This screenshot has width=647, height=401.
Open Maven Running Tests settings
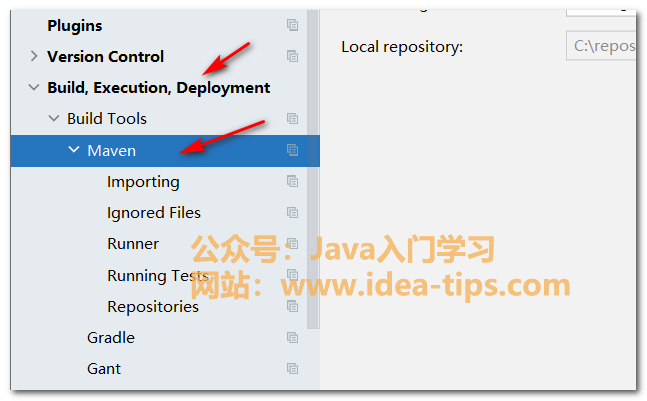coord(158,276)
